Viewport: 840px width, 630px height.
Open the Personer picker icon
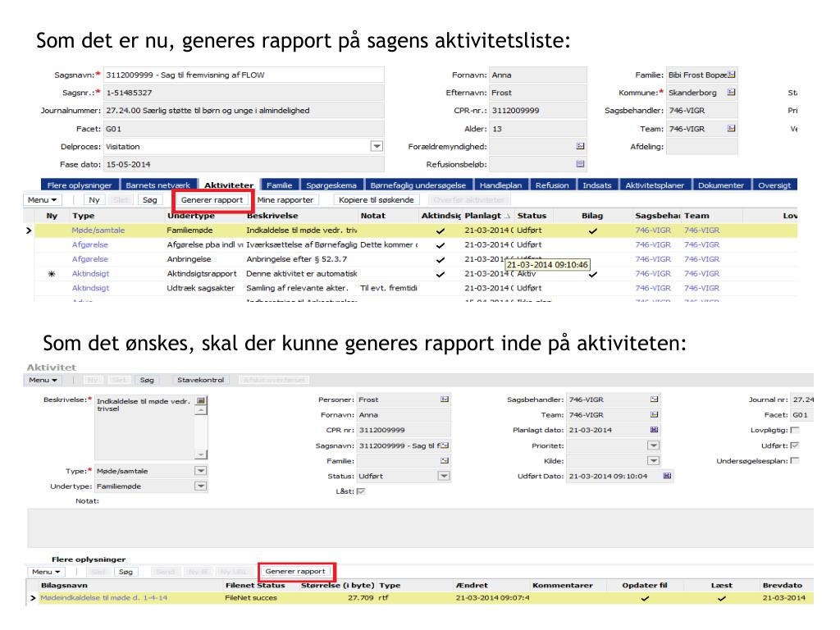coord(445,399)
